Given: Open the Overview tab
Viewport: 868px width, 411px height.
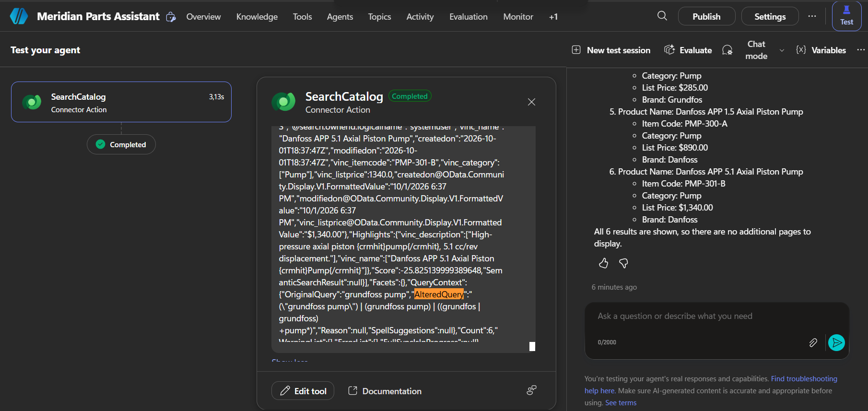Looking at the screenshot, I should [203, 17].
